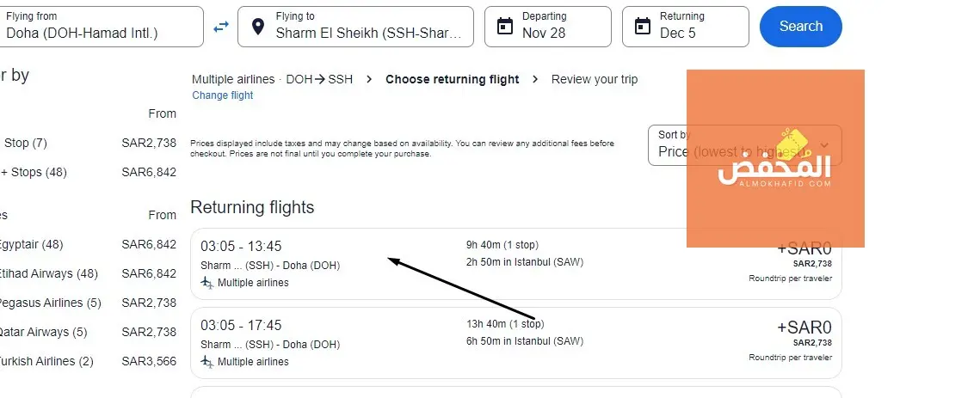
Task: Click the airplane icon on the 17:45 flight
Action: point(206,361)
